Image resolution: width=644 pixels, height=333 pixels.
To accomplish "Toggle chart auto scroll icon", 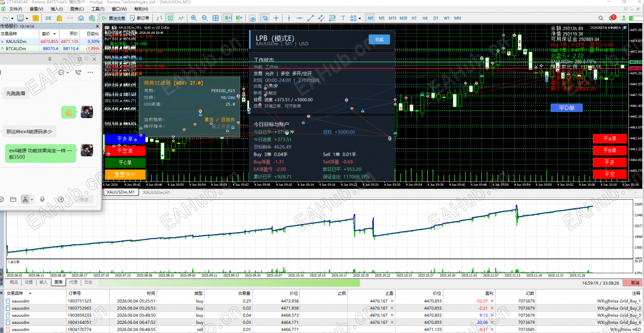I will pyautogui.click(x=228, y=18).
